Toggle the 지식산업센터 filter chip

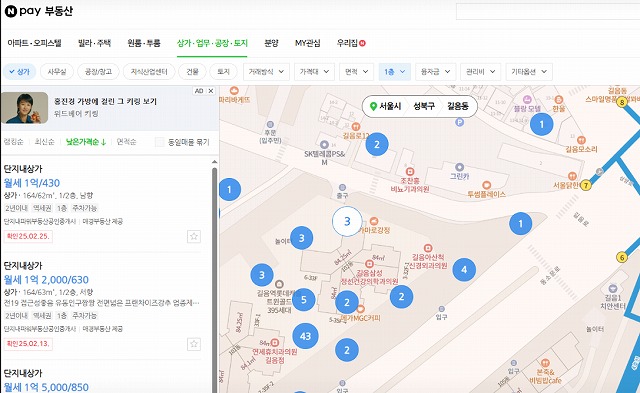[x=149, y=72]
